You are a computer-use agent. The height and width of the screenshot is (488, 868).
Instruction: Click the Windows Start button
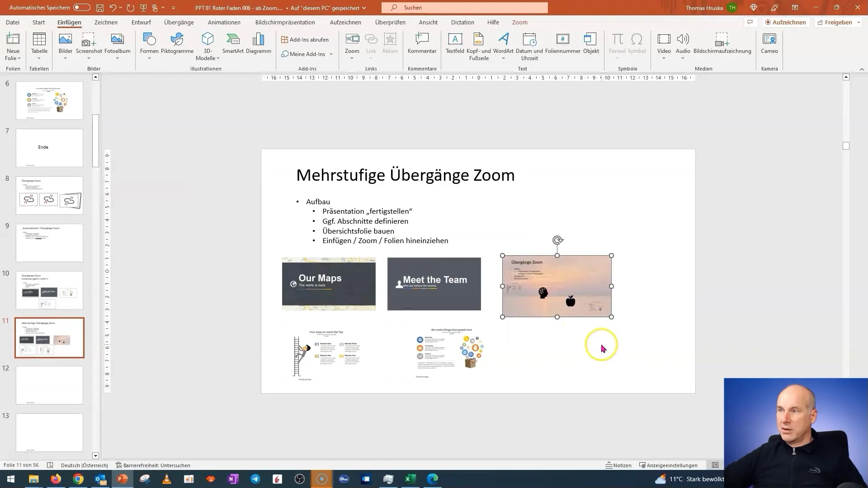[x=11, y=479]
